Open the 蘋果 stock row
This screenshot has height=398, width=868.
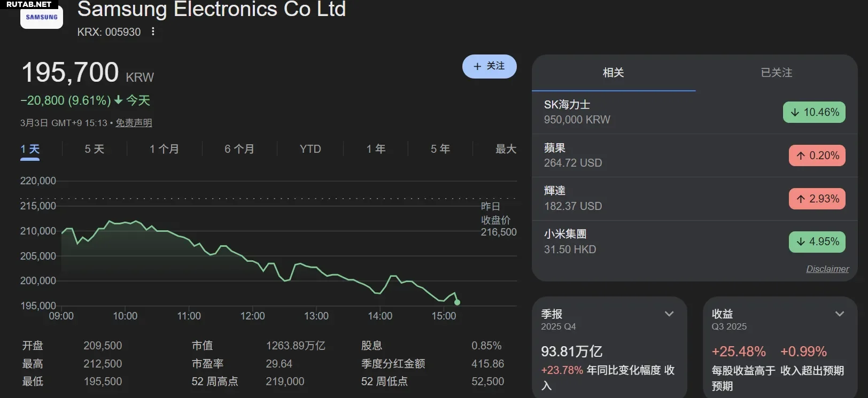tap(695, 155)
